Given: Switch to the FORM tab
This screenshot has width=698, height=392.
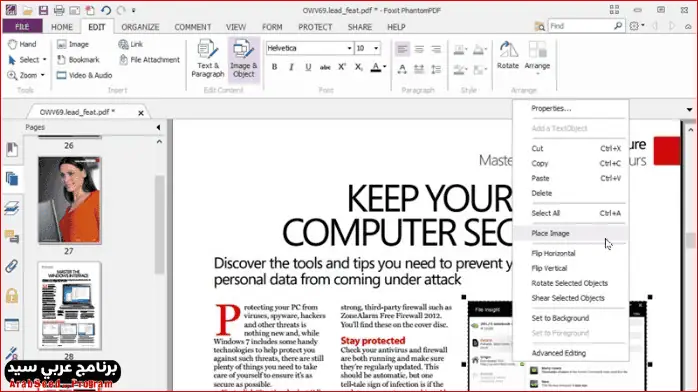Looking at the screenshot, I should coord(272,27).
